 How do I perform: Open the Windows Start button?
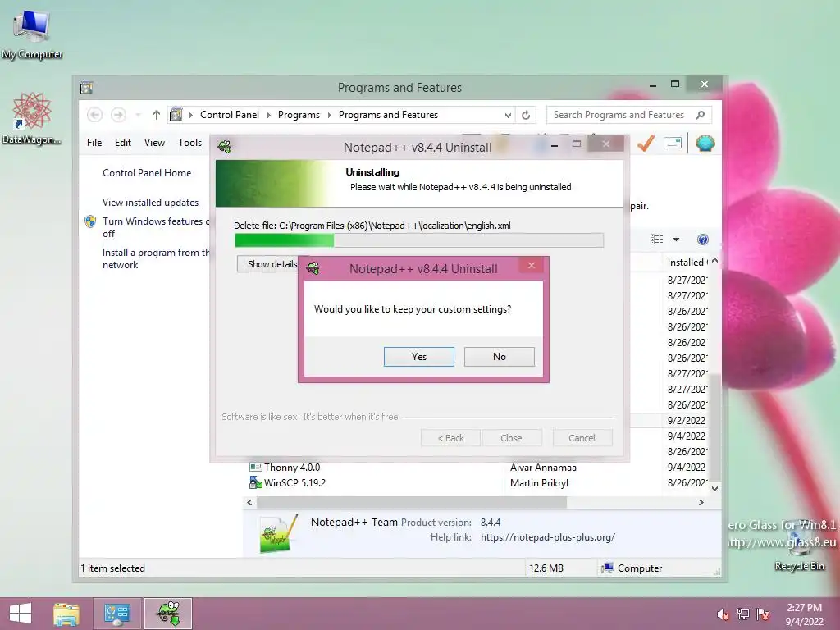pos(21,614)
